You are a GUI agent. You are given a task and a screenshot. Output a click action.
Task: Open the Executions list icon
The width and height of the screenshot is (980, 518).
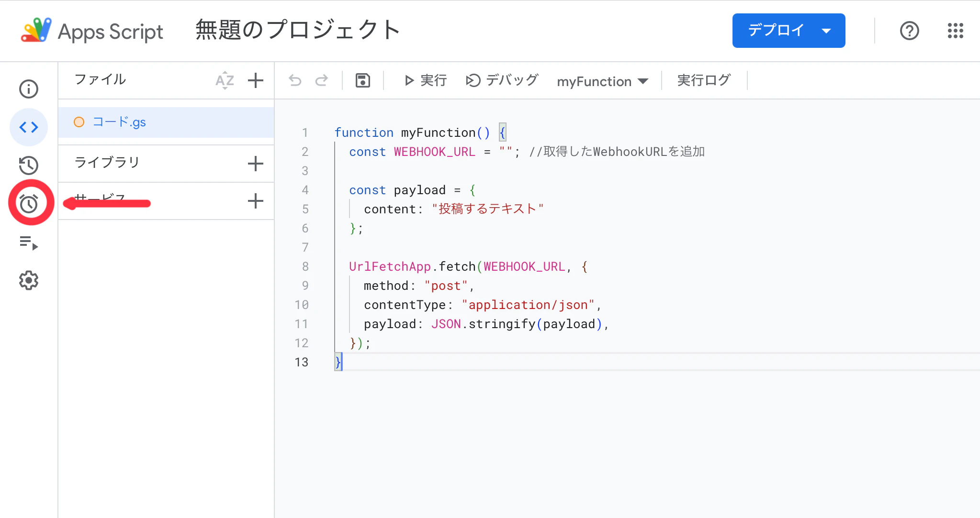[x=29, y=243]
